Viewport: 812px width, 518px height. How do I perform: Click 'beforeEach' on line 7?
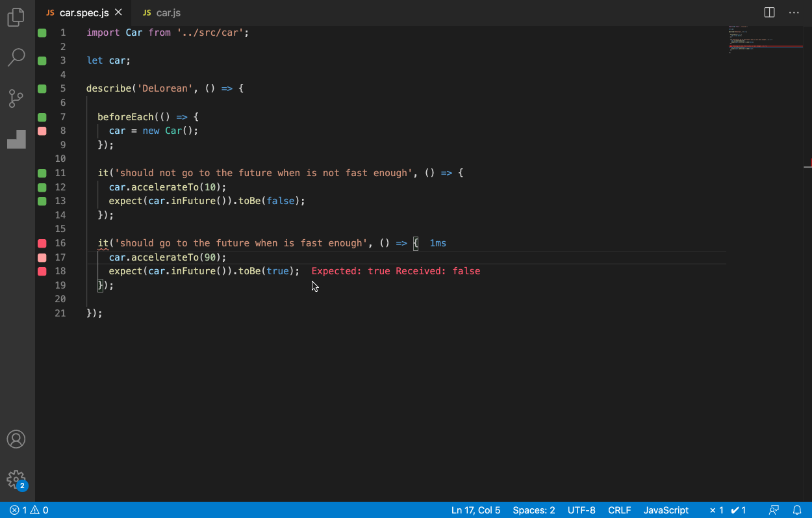tap(125, 117)
